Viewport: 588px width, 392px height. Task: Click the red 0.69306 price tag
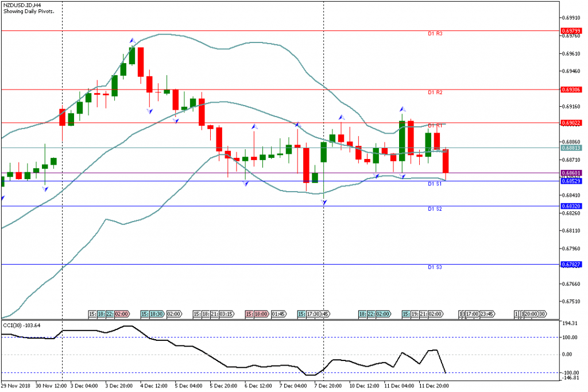click(571, 90)
